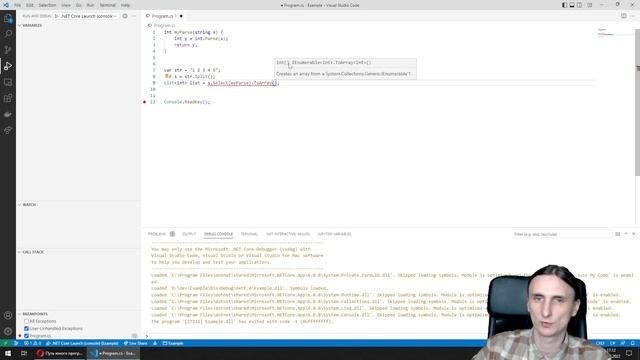Open the Jupyter Variables tab
This screenshot has width=640, height=360.
(x=334, y=234)
